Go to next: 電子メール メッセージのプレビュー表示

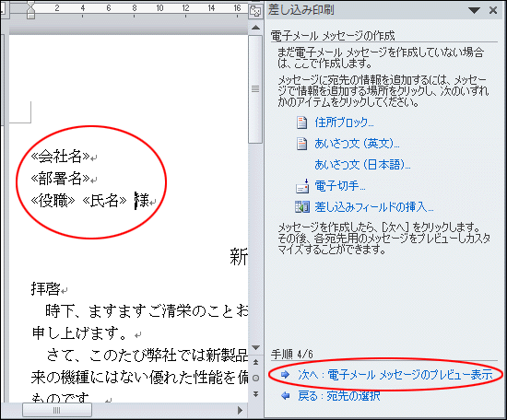[395, 375]
